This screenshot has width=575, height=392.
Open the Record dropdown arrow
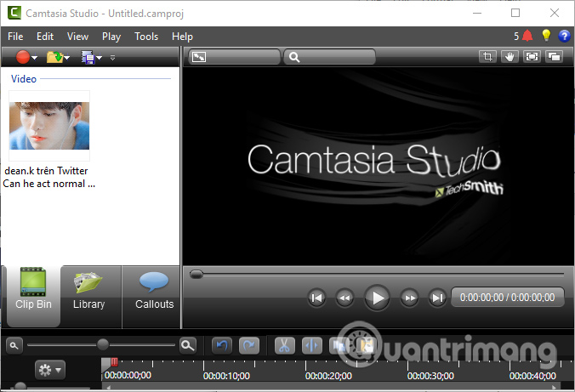point(35,58)
